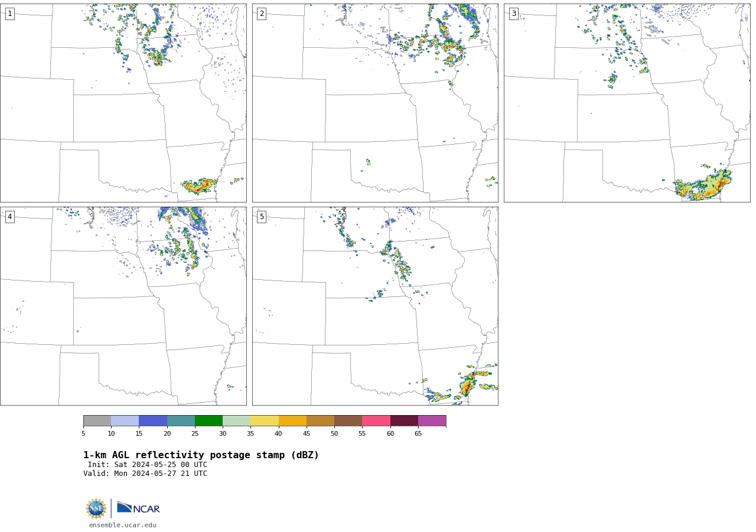Open ensemble member 3 reflectivity map
The image size is (756, 532).
627,103
